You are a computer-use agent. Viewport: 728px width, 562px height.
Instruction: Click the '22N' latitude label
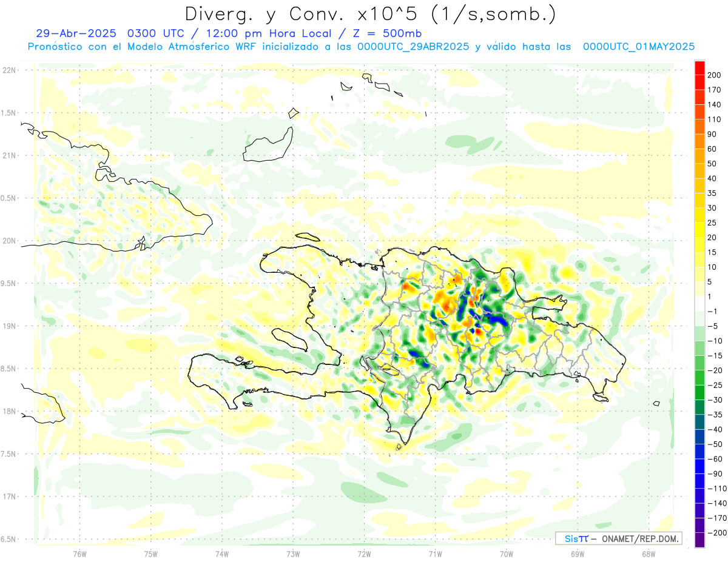click(8, 70)
